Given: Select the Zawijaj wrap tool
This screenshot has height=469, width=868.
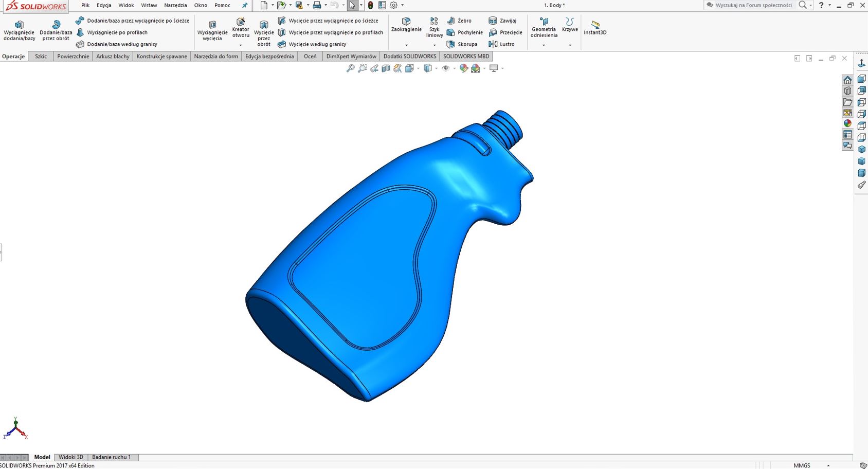Looking at the screenshot, I should pyautogui.click(x=502, y=21).
